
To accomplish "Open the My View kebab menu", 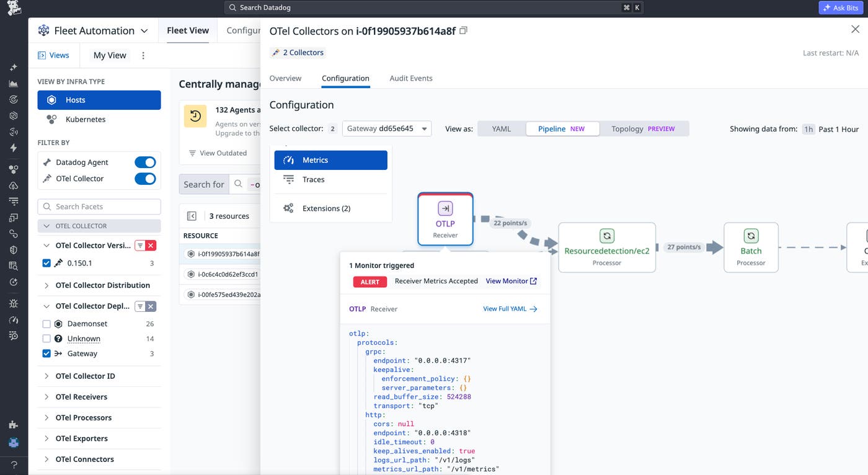I will (x=143, y=55).
